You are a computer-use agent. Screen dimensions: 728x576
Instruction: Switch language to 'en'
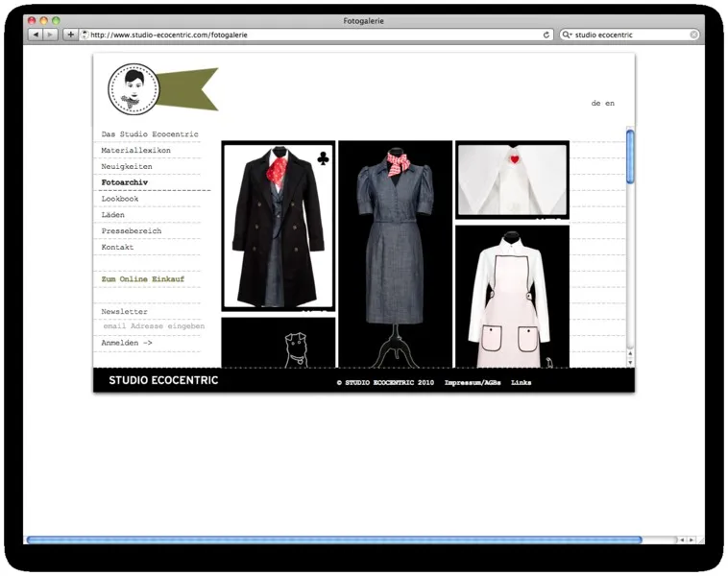point(610,103)
